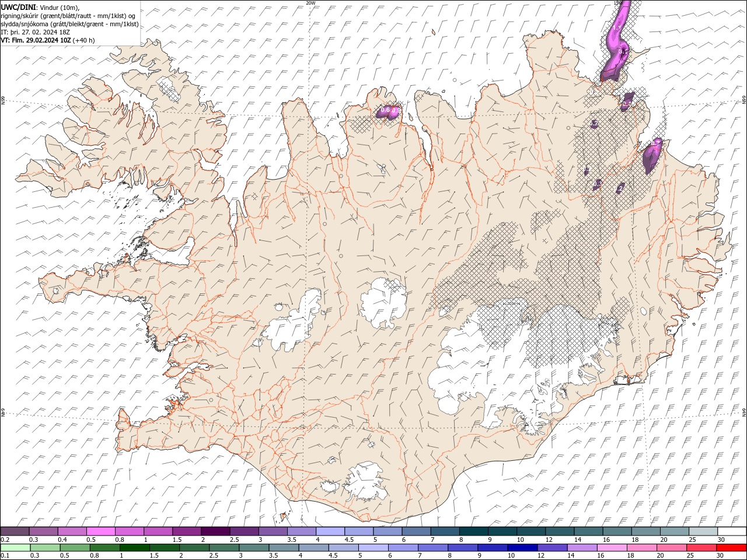Click the white Mýrdalsjökull glacier near south coast
This screenshot has height=560, width=747.
pyautogui.click(x=366, y=482)
